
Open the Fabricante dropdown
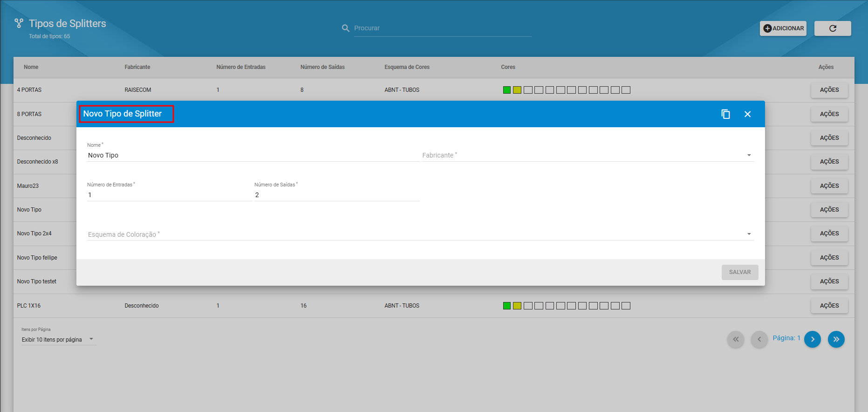(588, 155)
